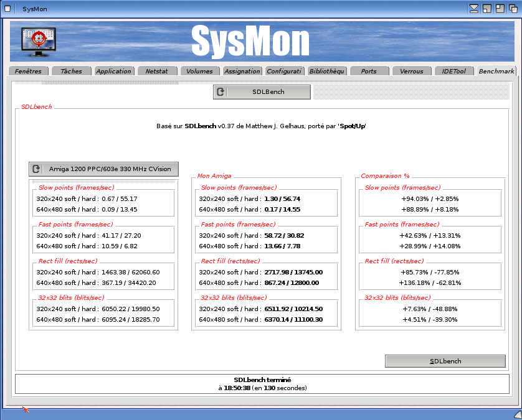Open the SDLBench benchmark type cycle selector
Viewport: 522px width, 420px height.
262,92
